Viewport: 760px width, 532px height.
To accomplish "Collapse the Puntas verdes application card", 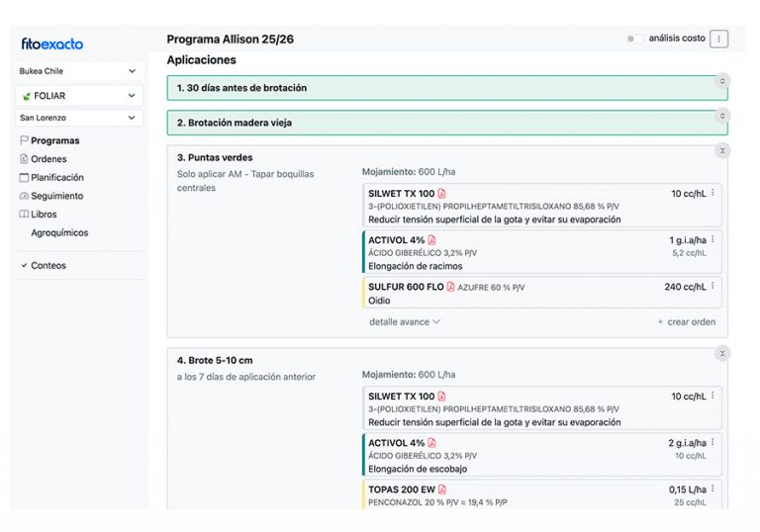I will point(722,150).
